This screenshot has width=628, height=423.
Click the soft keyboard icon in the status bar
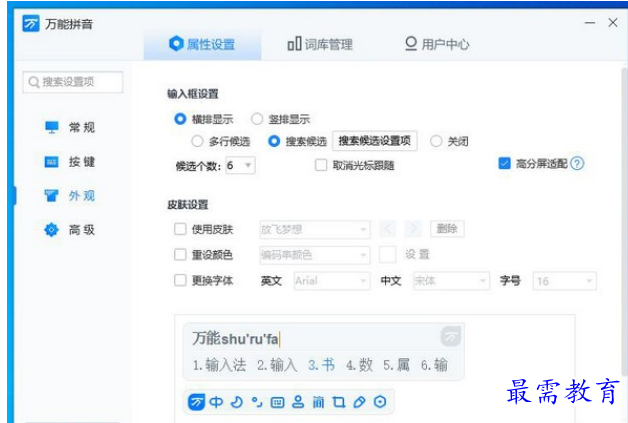tap(277, 402)
